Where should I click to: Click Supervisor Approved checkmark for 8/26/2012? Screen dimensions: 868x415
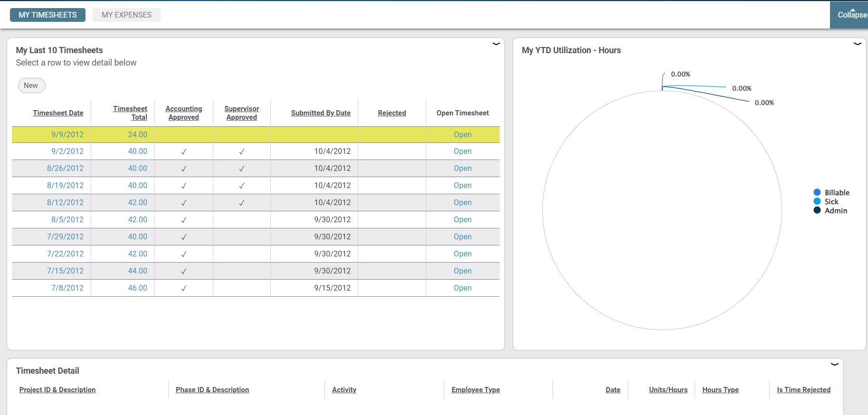point(241,169)
